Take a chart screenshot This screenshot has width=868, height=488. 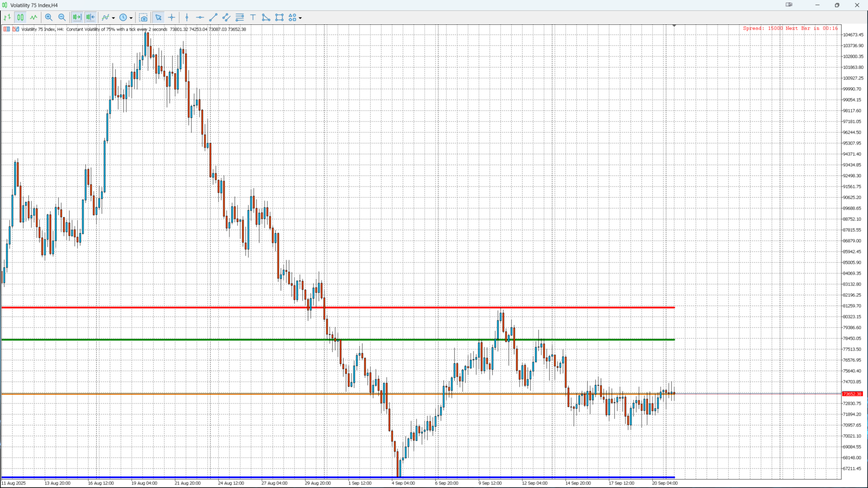143,18
